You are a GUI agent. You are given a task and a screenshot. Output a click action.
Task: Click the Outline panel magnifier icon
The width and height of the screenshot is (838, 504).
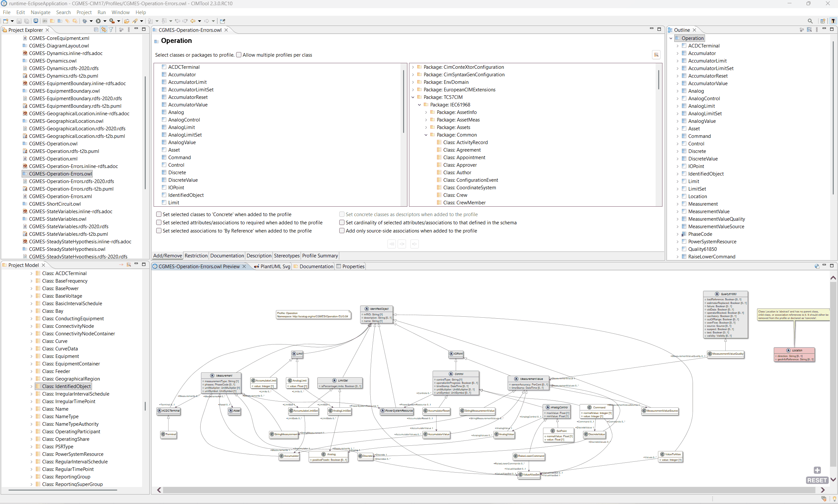coord(809,30)
